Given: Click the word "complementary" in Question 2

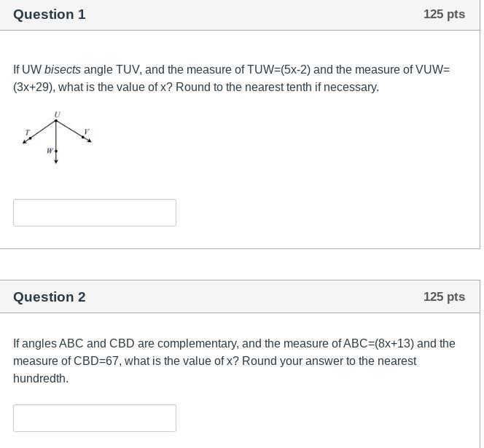Looking at the screenshot, I should [195, 344].
